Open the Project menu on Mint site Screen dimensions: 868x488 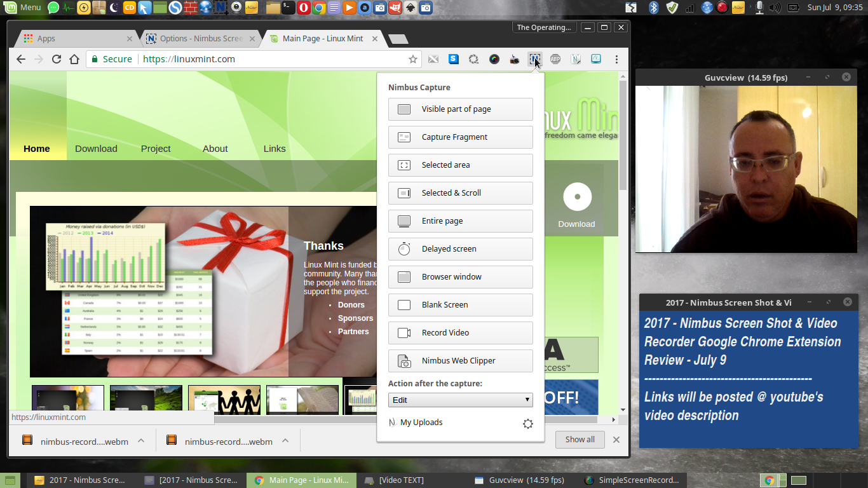pyautogui.click(x=156, y=149)
